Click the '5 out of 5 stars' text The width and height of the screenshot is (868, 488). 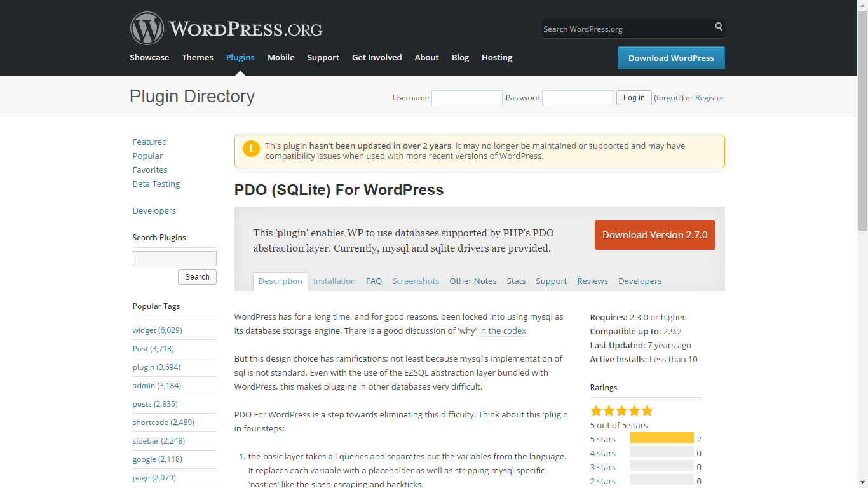[619, 426]
